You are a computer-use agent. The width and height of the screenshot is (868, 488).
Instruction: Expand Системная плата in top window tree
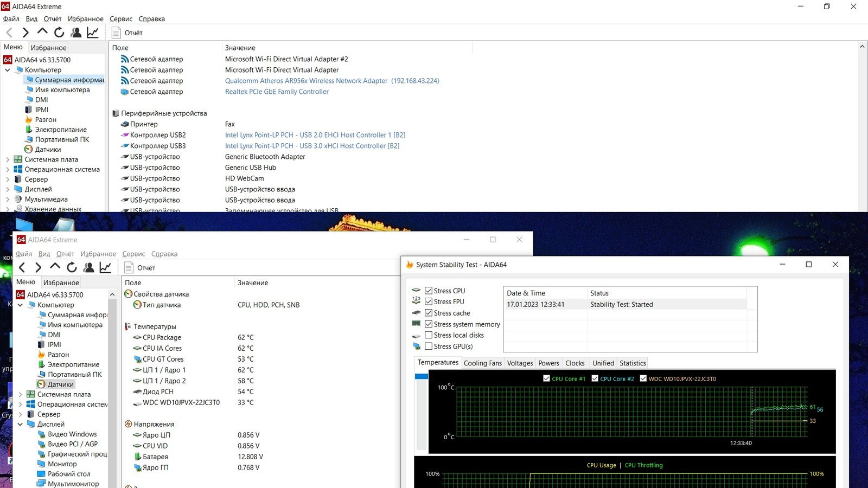(x=8, y=159)
